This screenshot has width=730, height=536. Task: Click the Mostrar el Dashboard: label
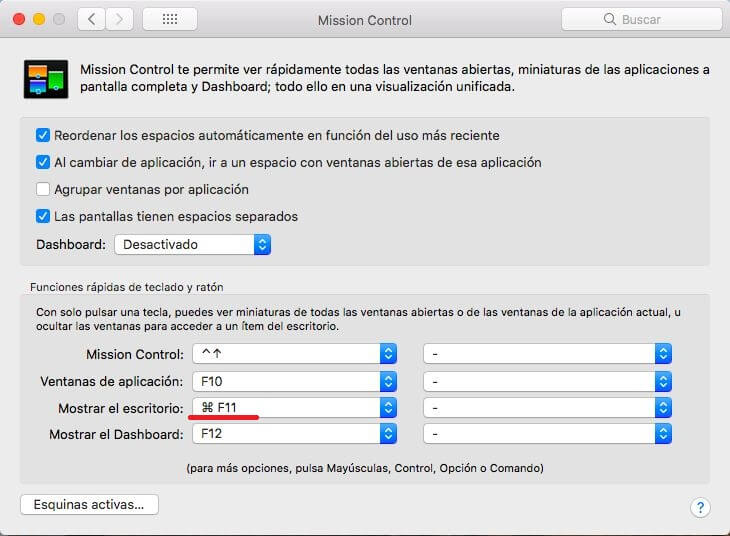pos(116,434)
